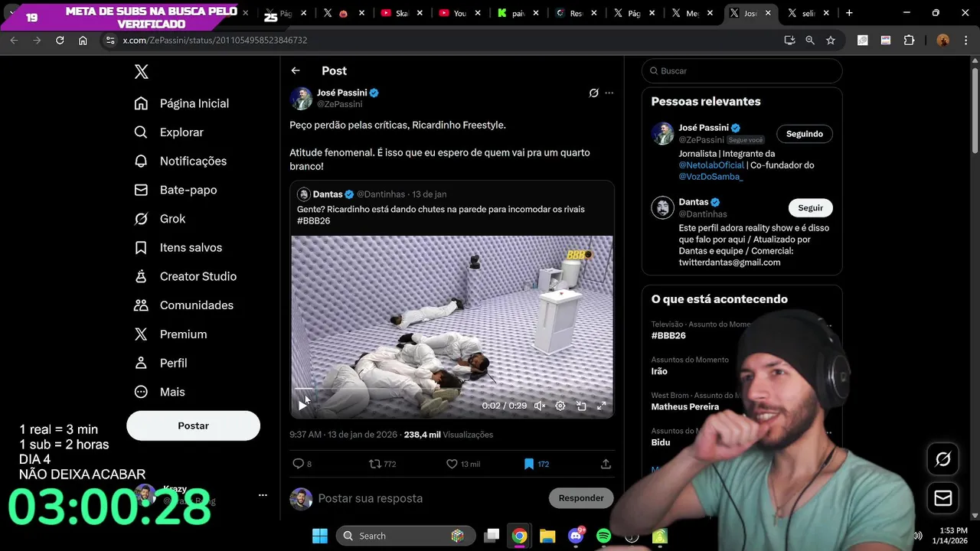Open Creator Studio in sidebar
Image resolution: width=980 pixels, height=551 pixels.
pyautogui.click(x=185, y=276)
